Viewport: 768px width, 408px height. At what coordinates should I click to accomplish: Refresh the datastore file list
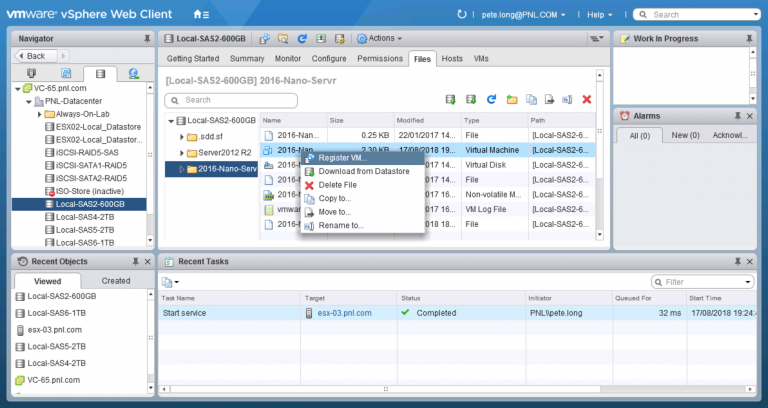pyautogui.click(x=491, y=100)
